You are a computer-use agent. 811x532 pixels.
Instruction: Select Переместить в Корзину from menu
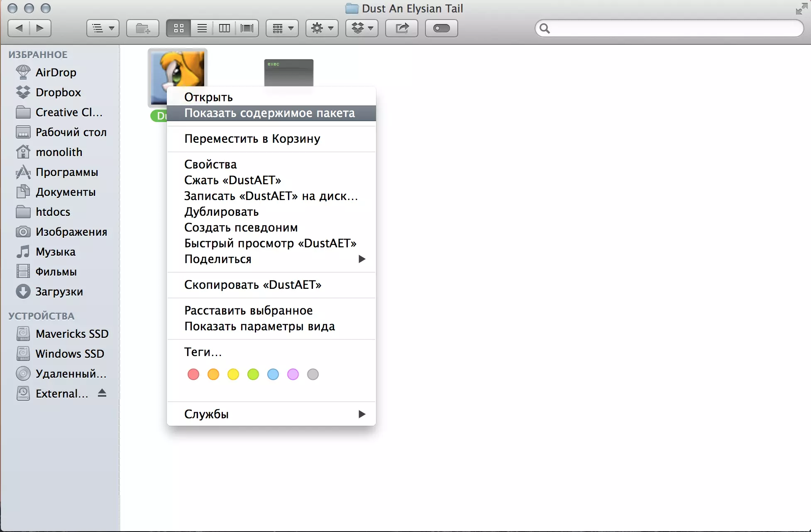(252, 139)
